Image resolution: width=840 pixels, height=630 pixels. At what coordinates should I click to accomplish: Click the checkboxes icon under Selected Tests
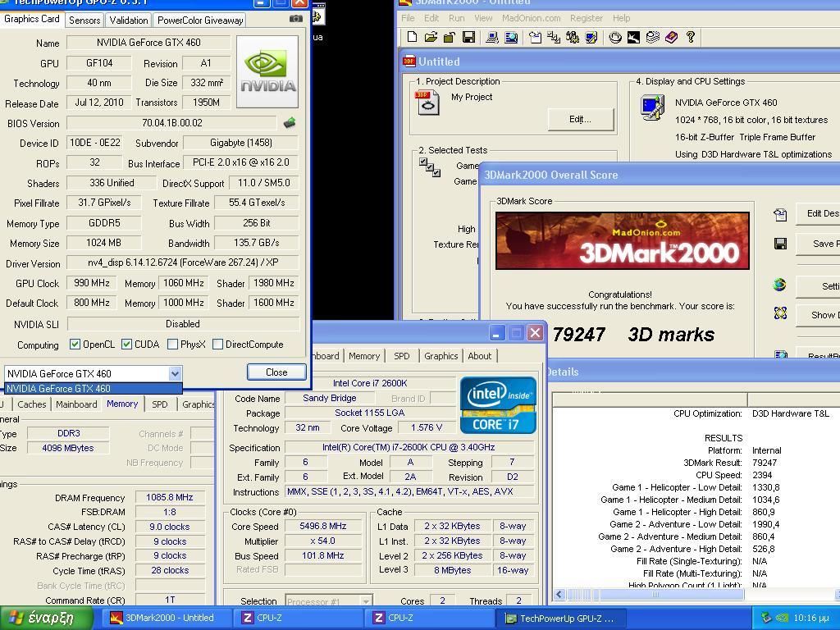(430, 167)
